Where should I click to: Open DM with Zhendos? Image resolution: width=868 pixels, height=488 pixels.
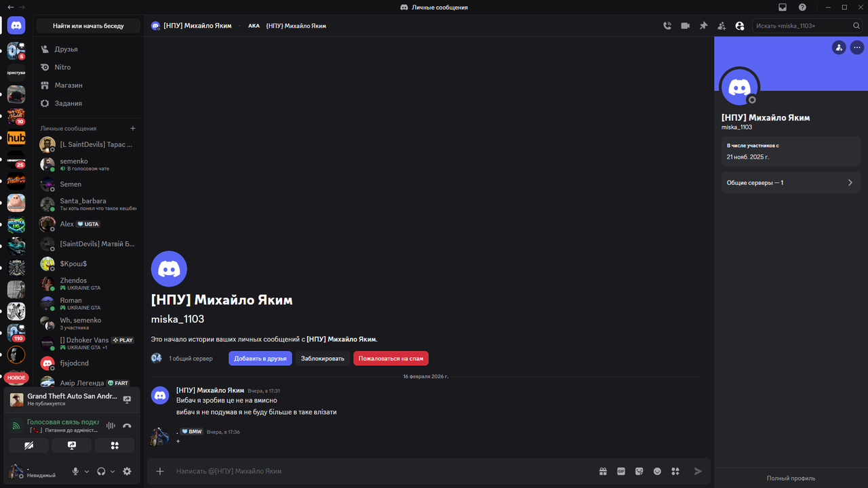click(x=89, y=283)
